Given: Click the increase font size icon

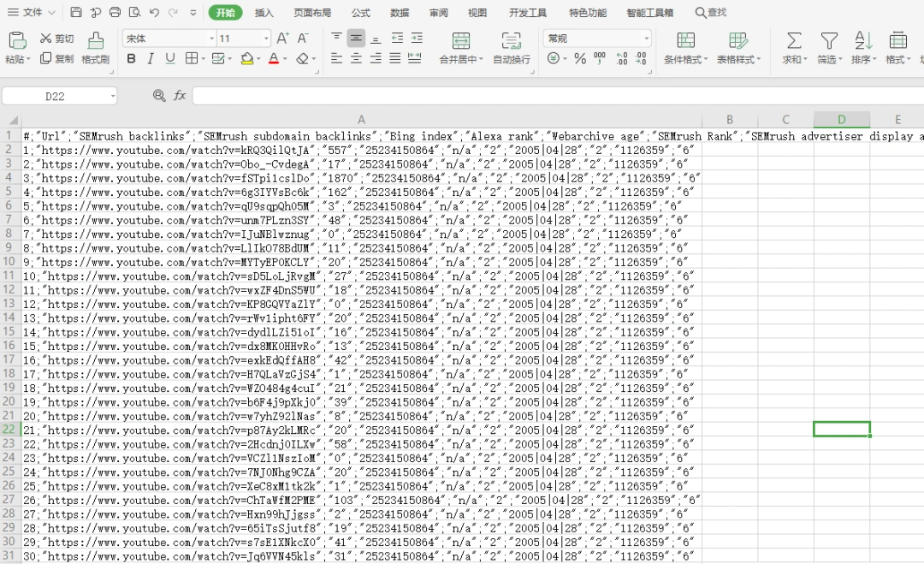Looking at the screenshot, I should click(x=282, y=39).
